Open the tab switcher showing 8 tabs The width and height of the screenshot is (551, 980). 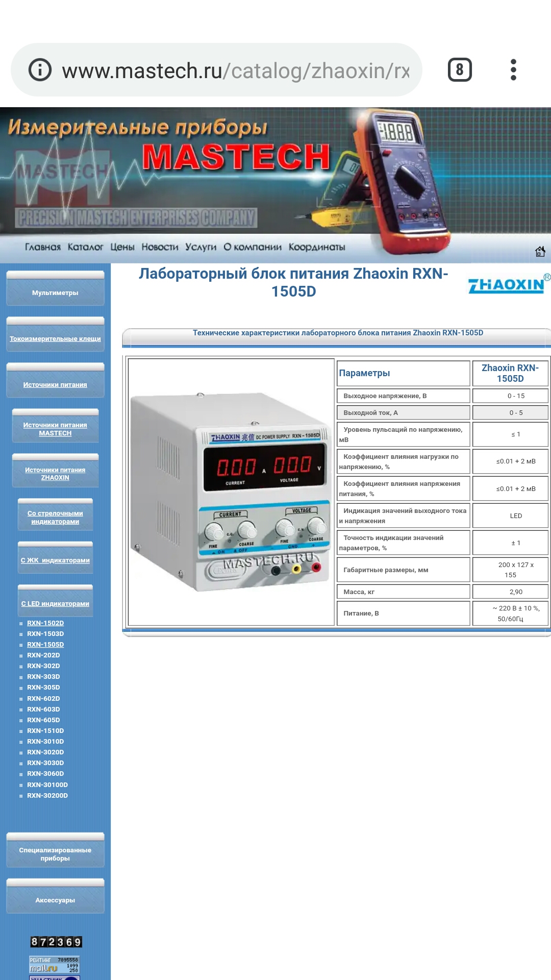coord(460,70)
